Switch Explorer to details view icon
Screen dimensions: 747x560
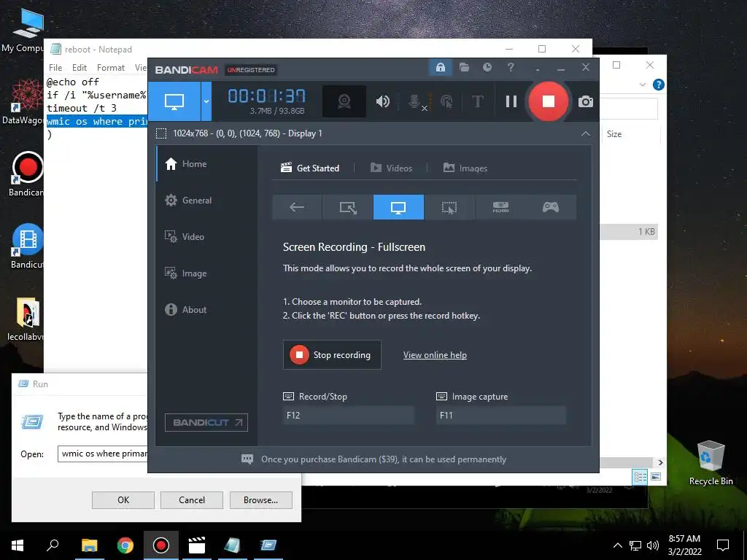640,477
